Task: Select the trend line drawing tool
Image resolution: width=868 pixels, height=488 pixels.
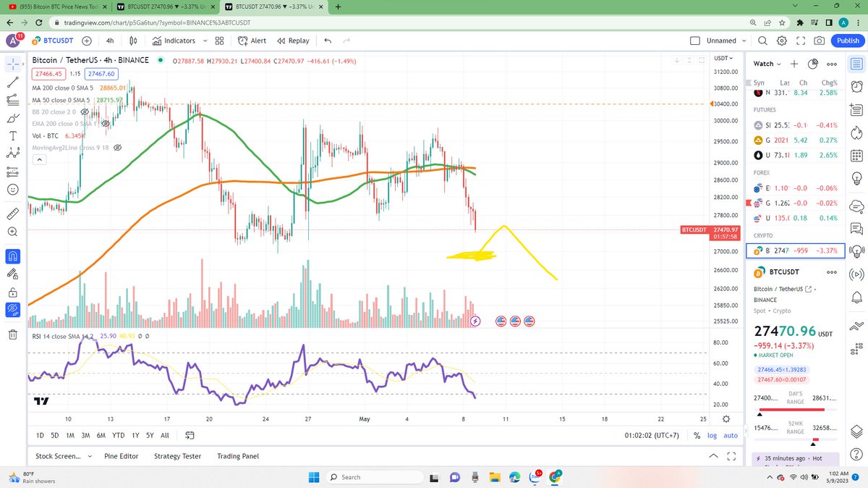Action: [13, 83]
